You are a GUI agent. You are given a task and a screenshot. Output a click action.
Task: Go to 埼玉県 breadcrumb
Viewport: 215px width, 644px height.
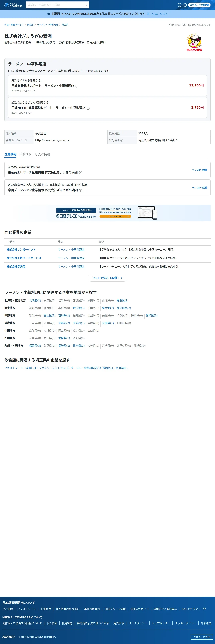[x=65, y=25]
